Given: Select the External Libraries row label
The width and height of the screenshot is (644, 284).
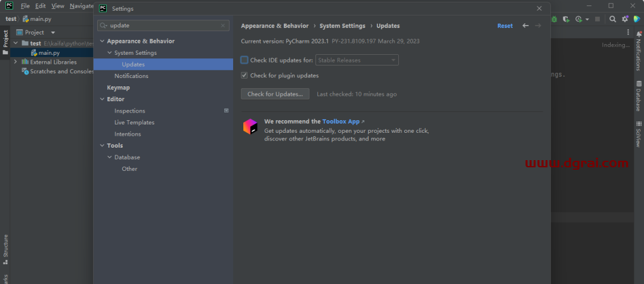Looking at the screenshot, I should pos(54,62).
